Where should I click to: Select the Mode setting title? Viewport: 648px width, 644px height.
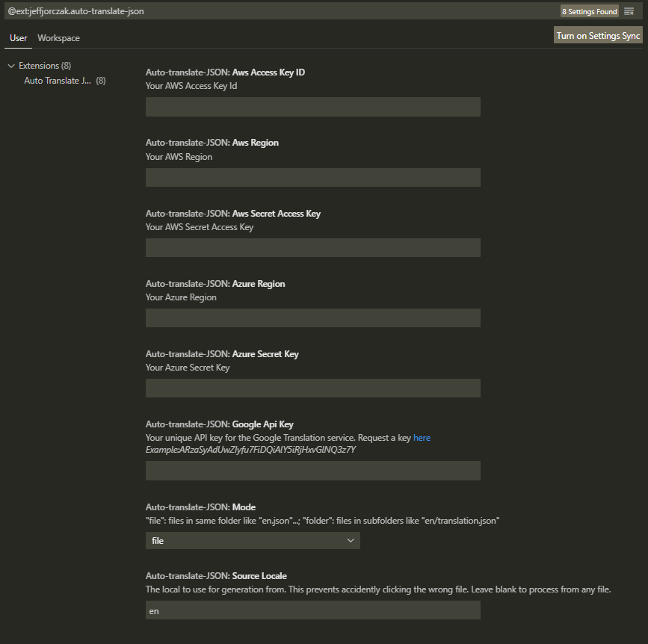200,507
